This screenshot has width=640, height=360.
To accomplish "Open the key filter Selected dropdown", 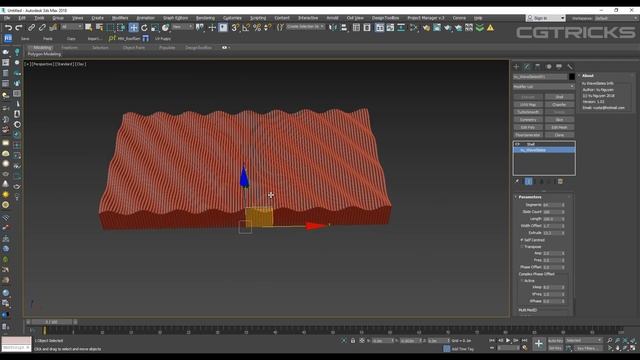I will pyautogui.click(x=584, y=340).
